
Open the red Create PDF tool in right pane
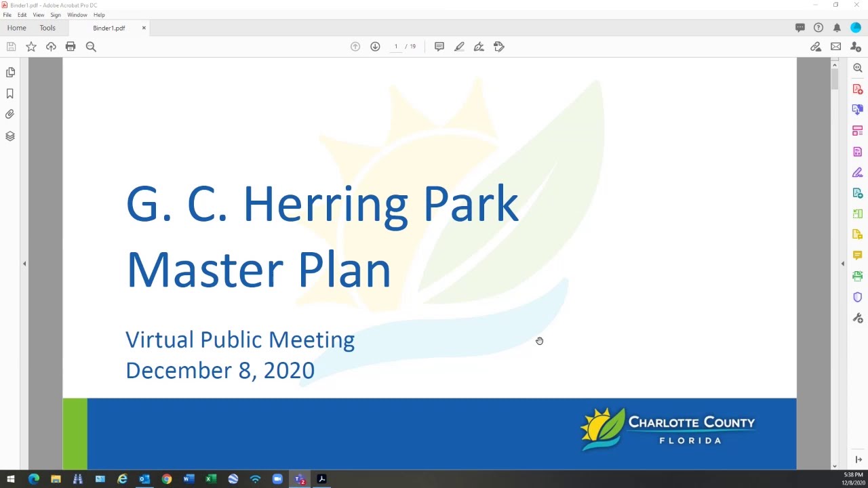point(858,89)
